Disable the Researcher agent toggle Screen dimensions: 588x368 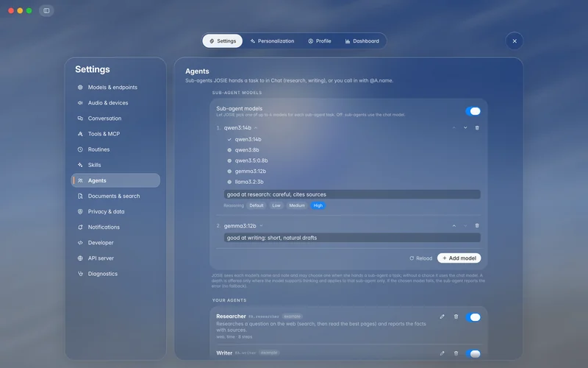click(473, 317)
